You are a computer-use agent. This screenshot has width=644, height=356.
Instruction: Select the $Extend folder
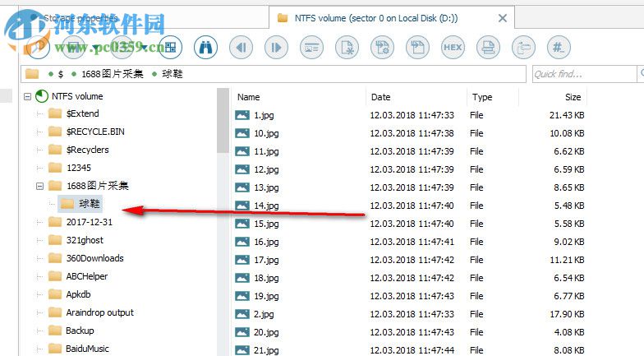(82, 113)
